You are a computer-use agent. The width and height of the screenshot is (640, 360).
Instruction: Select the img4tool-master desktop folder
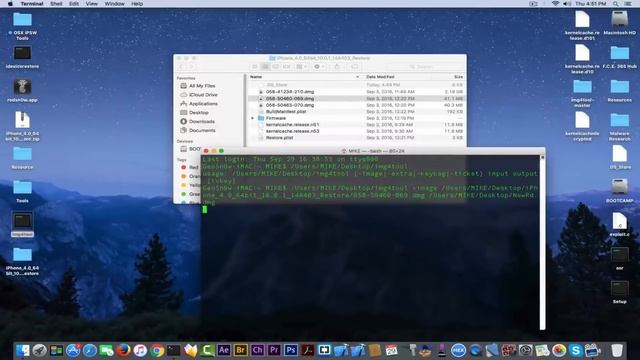(x=582, y=93)
